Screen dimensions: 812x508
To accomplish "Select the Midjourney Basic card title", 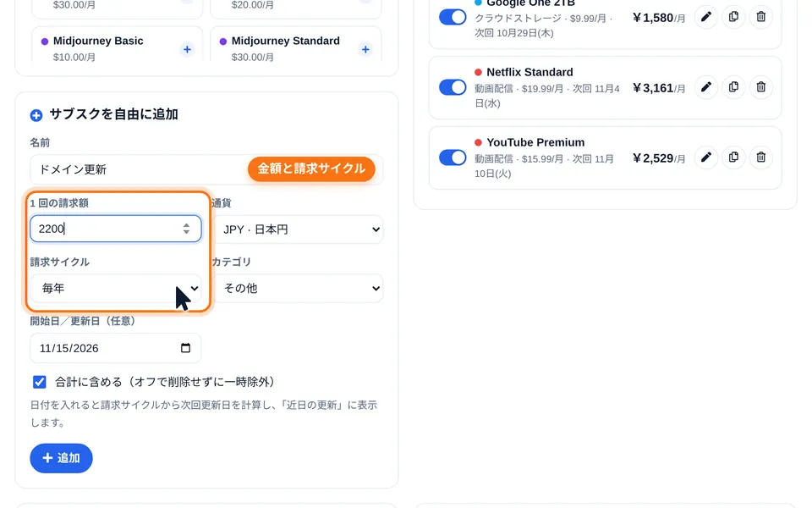I will point(98,41).
